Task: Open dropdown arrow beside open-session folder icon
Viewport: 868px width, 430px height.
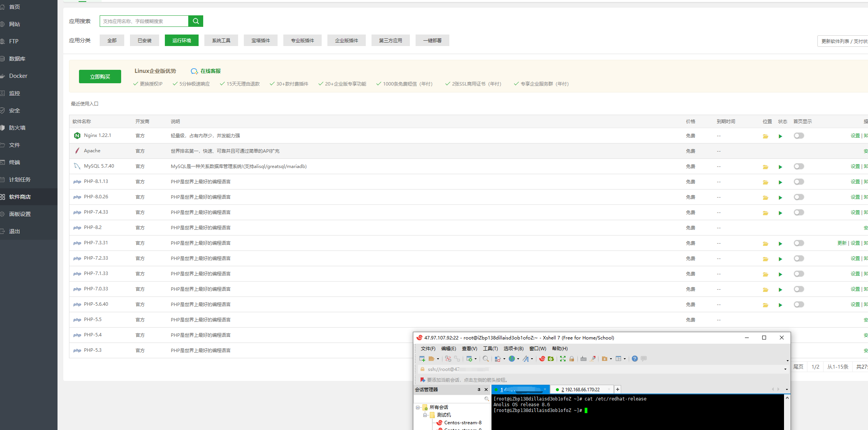Action: coord(438,359)
